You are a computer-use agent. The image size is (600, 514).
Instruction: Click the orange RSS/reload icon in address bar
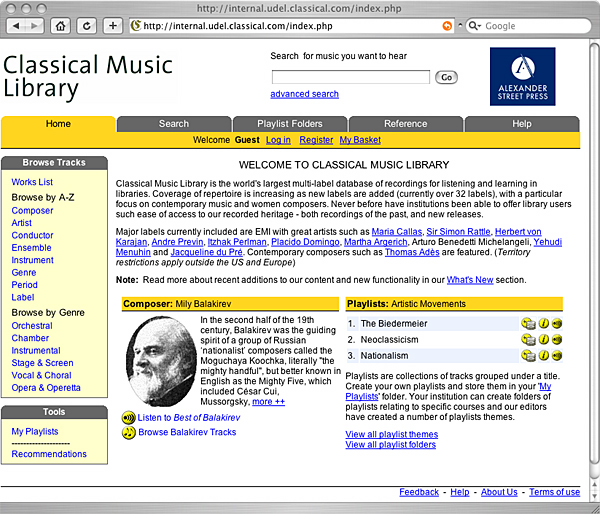447,26
